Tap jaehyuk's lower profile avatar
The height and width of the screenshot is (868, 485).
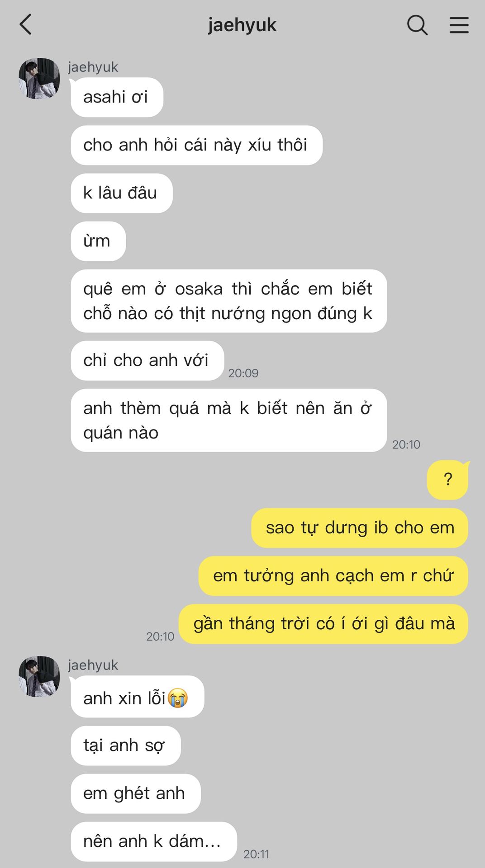39,676
